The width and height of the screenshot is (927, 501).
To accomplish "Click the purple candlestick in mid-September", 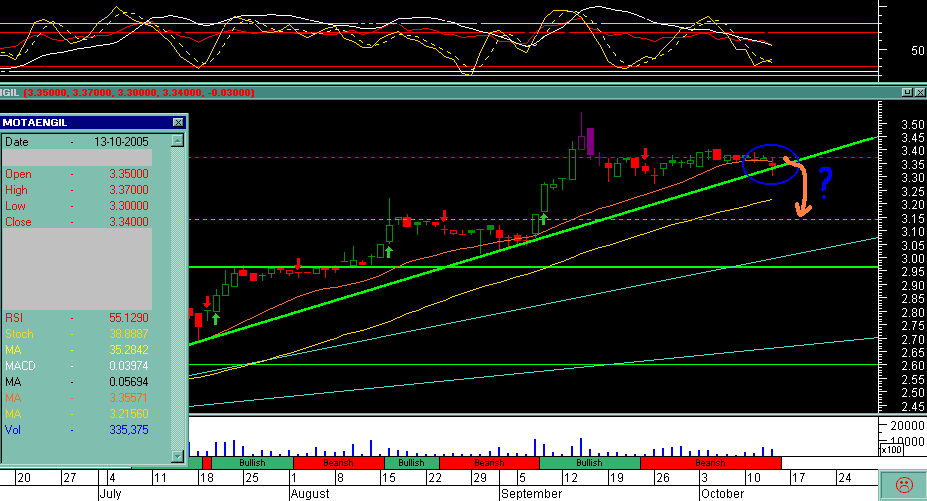I will (x=590, y=141).
